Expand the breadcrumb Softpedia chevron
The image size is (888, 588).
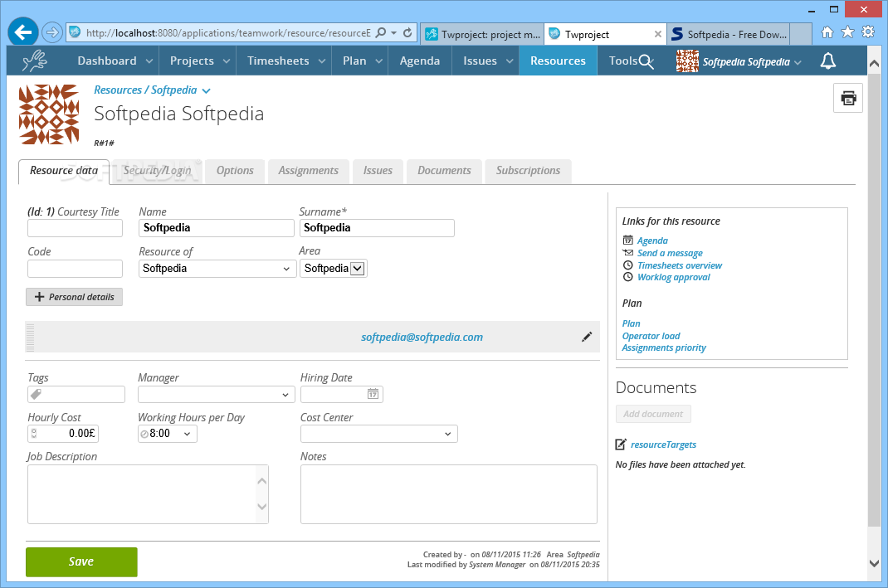click(206, 91)
